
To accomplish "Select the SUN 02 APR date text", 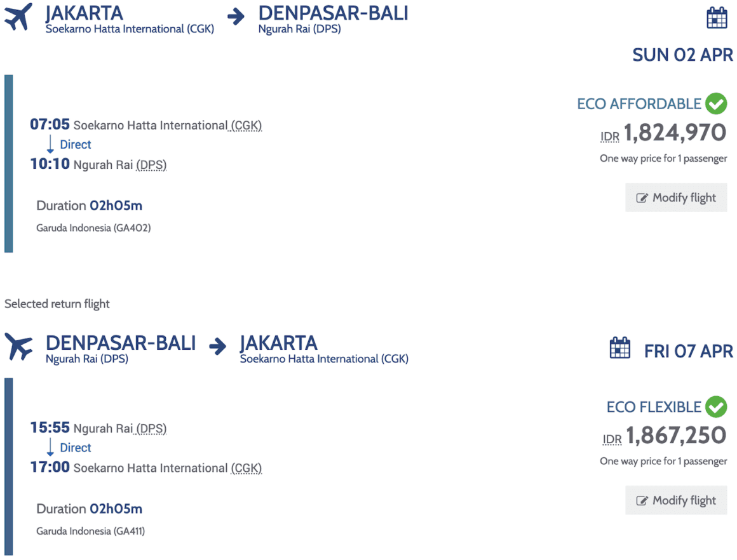I will (682, 55).
